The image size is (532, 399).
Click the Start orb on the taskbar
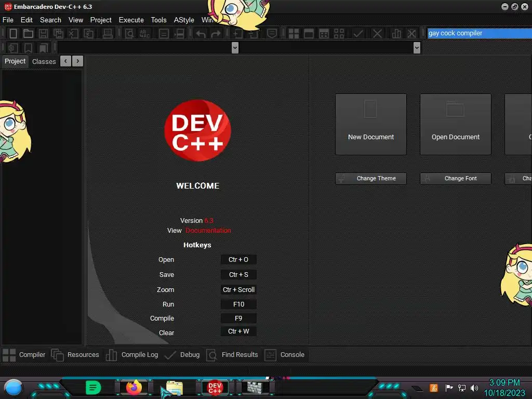coord(13,388)
